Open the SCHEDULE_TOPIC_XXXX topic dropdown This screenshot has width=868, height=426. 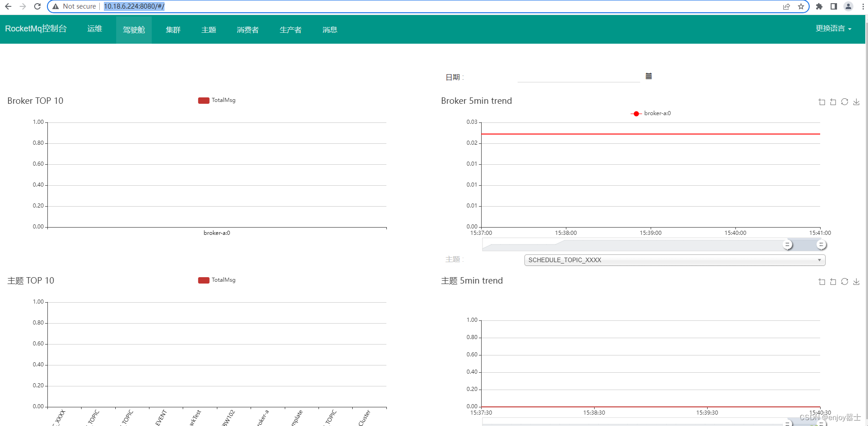[674, 260]
